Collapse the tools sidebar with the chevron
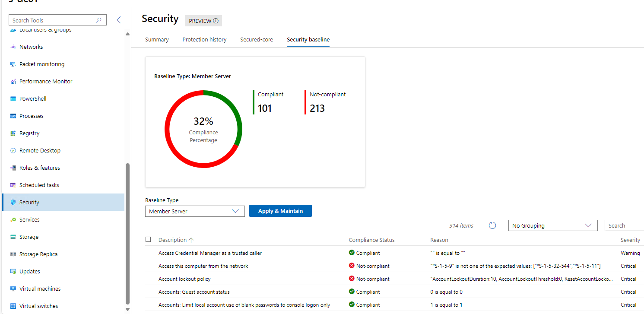Image resolution: width=644 pixels, height=314 pixels. (x=119, y=19)
